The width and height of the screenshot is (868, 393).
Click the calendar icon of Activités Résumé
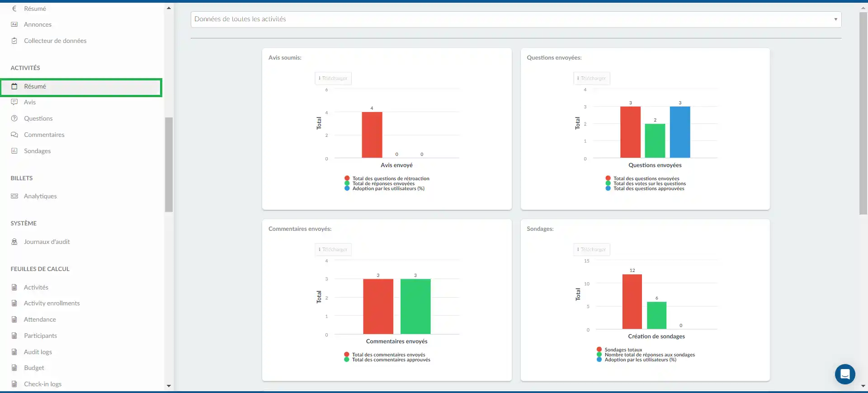14,86
